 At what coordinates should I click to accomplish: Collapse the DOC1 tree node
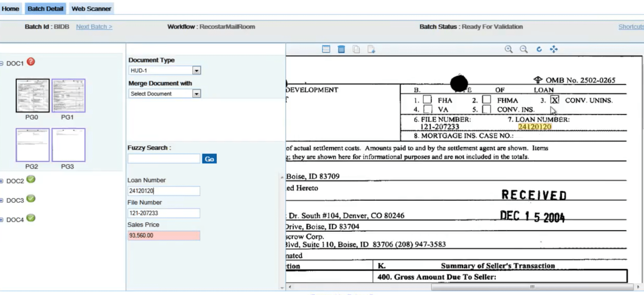2,63
